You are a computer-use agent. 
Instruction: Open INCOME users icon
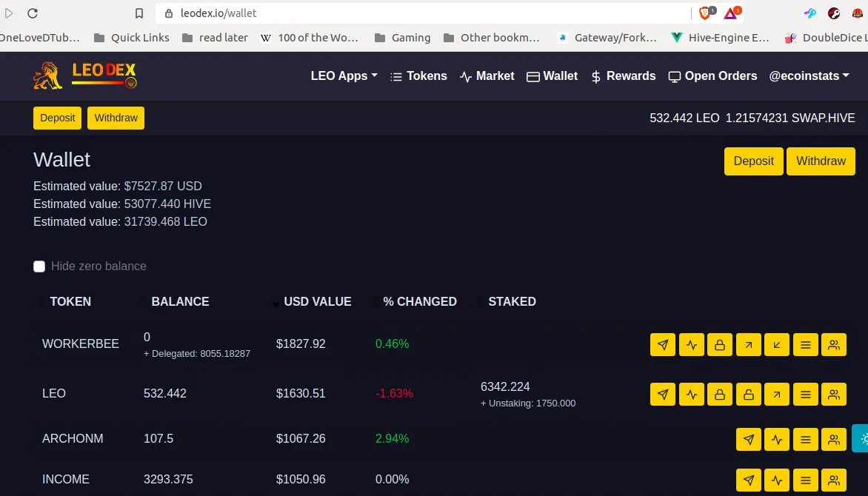[x=834, y=480]
